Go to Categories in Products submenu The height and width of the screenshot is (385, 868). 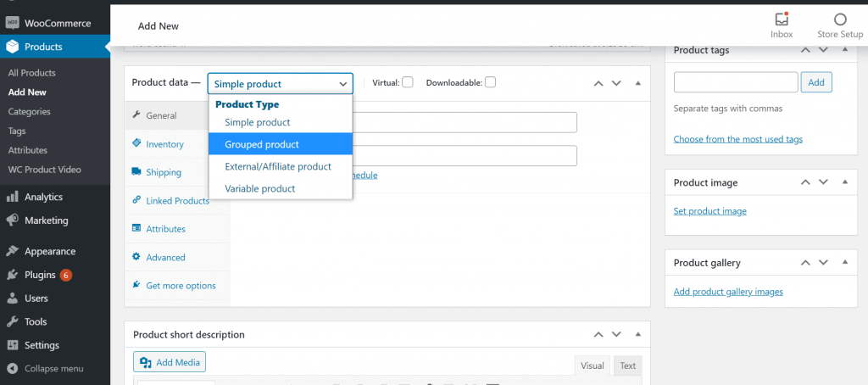tap(30, 111)
